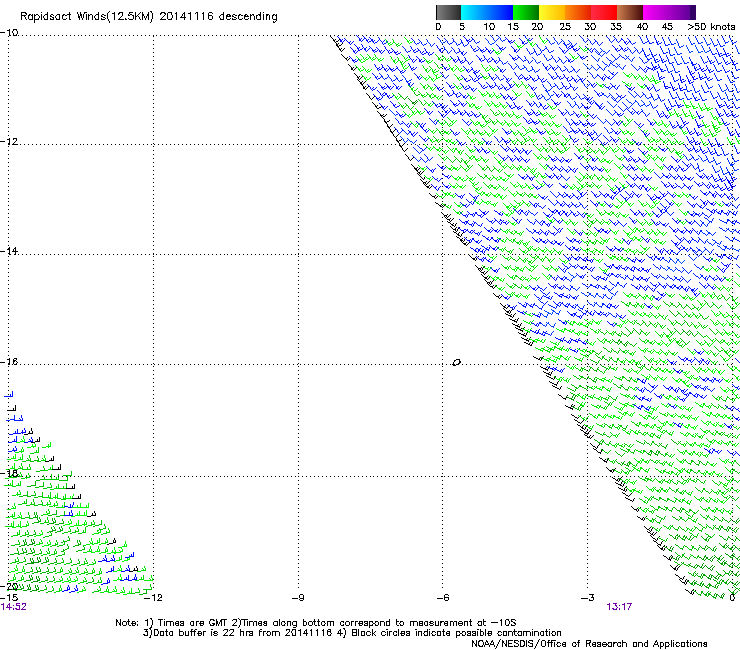The image size is (740, 650).
Task: Select the brown 35–40 knots legend segment
Action: pos(630,12)
